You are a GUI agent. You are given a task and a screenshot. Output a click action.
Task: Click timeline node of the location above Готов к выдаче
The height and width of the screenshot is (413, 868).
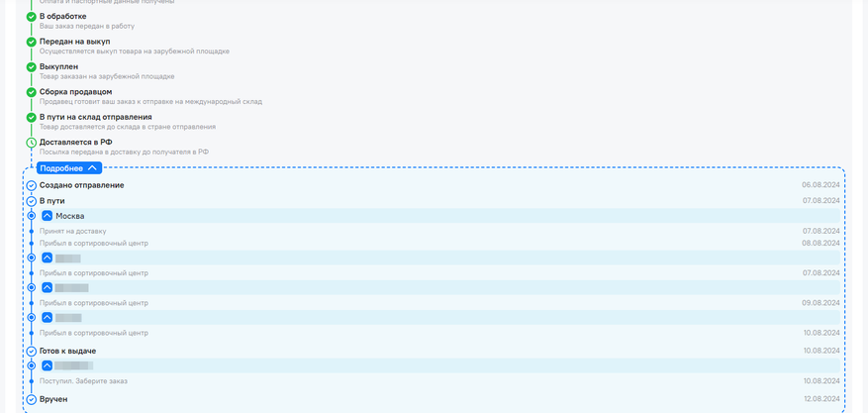click(x=32, y=318)
